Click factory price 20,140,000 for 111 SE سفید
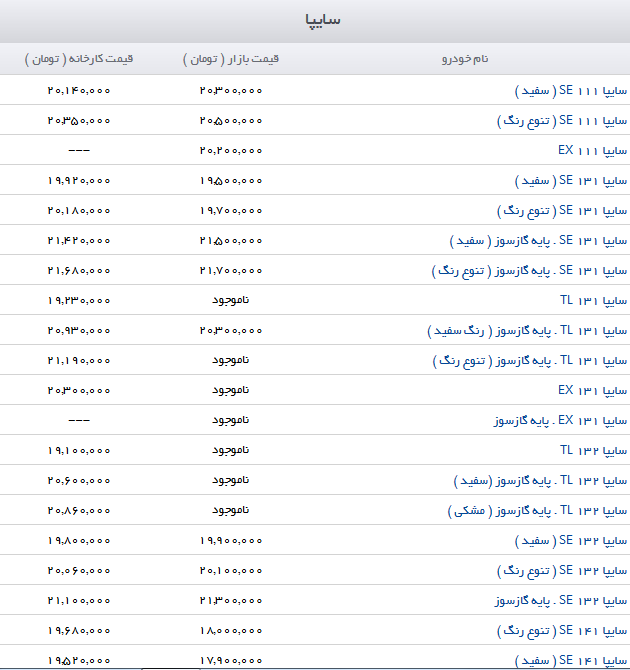The width and height of the screenshot is (630, 670). tap(79, 91)
